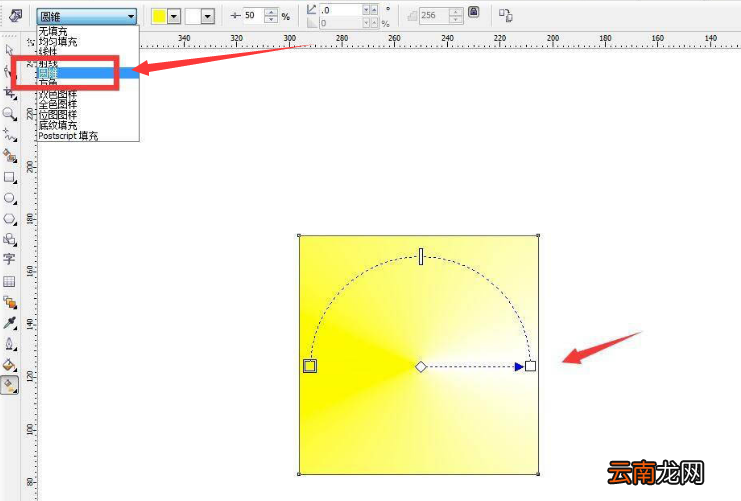Select the Rectangle tool
The image size is (741, 501).
pyautogui.click(x=9, y=178)
